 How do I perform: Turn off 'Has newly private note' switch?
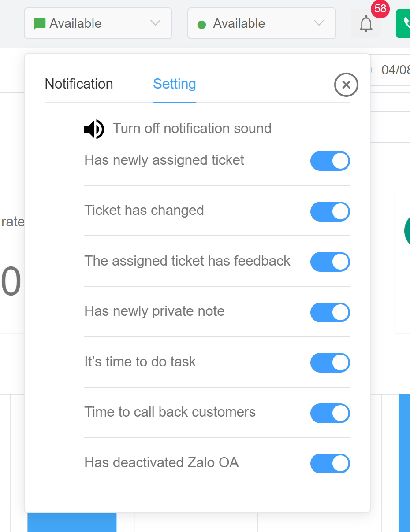330,312
